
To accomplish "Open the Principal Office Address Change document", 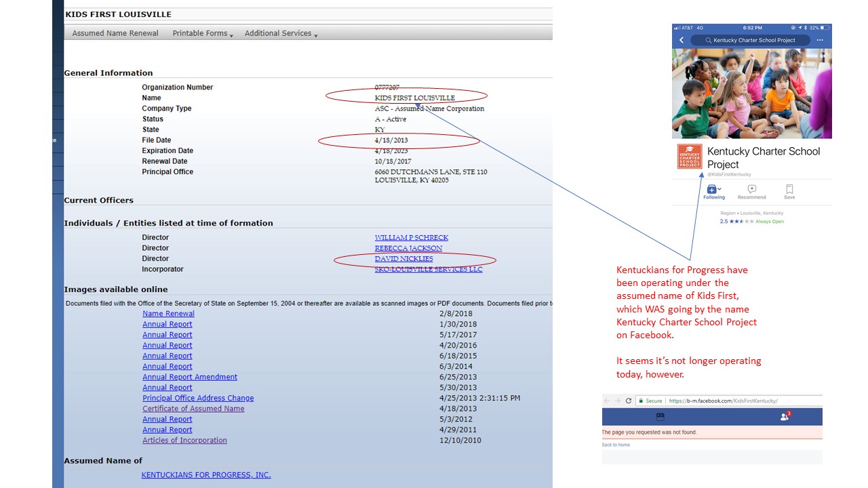I will (198, 398).
